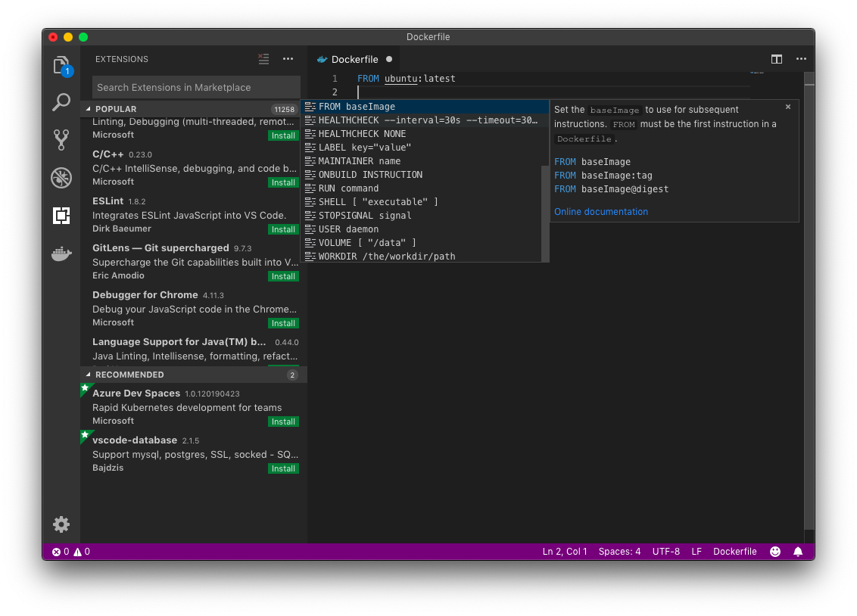Screen dimensions: 857x616
Task: Open Online documentation link
Action: (601, 211)
